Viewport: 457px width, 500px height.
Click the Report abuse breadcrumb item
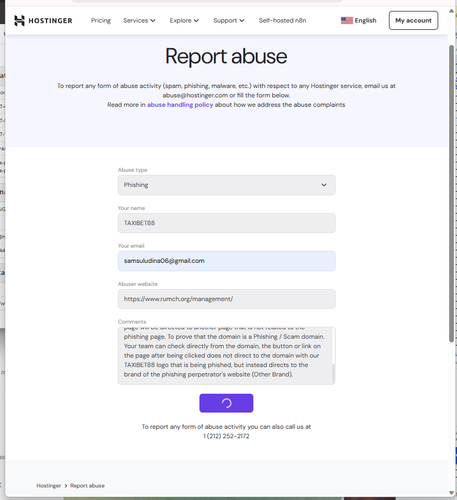(87, 486)
